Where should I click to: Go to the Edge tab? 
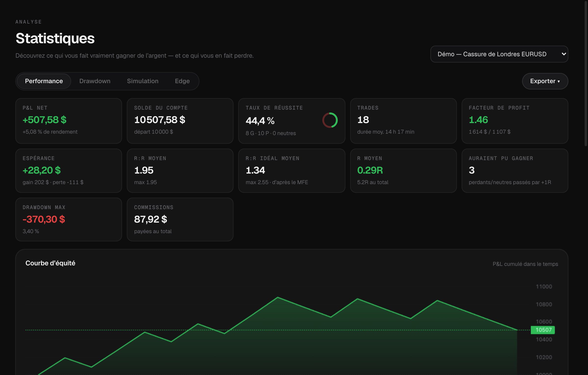[x=182, y=81]
